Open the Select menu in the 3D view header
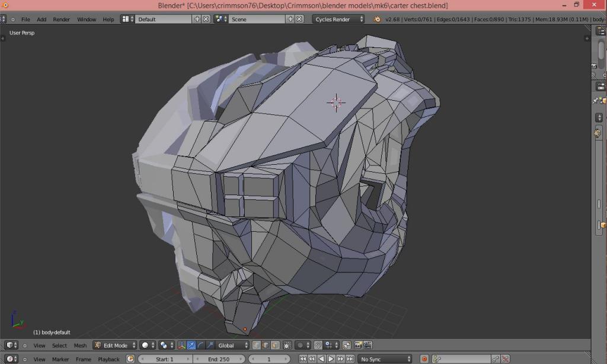This screenshot has width=607, height=364. (59, 346)
